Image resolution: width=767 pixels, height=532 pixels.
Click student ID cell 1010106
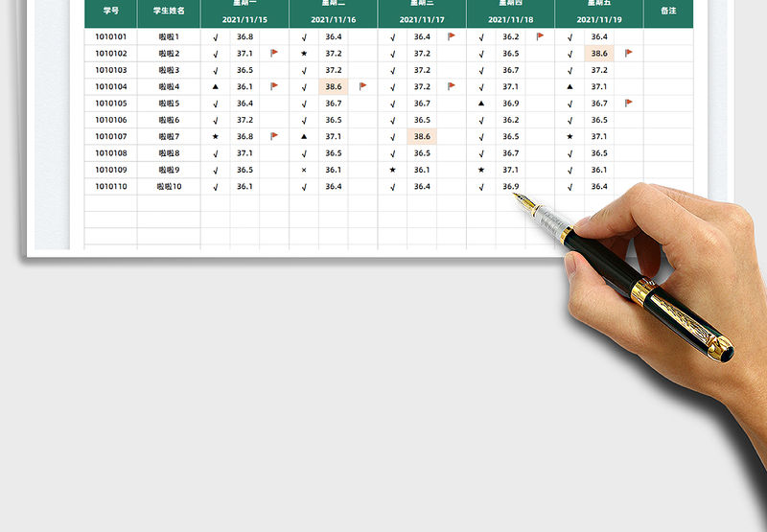pyautogui.click(x=111, y=121)
